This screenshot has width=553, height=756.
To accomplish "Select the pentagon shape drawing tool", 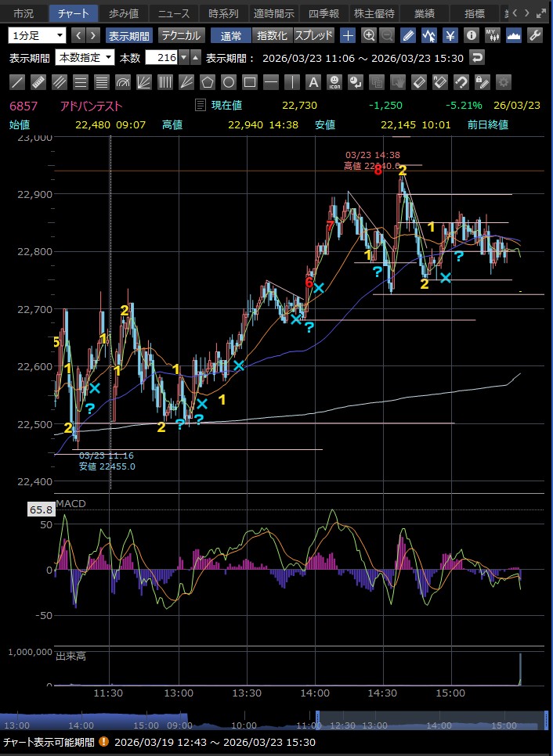I will click(208, 82).
